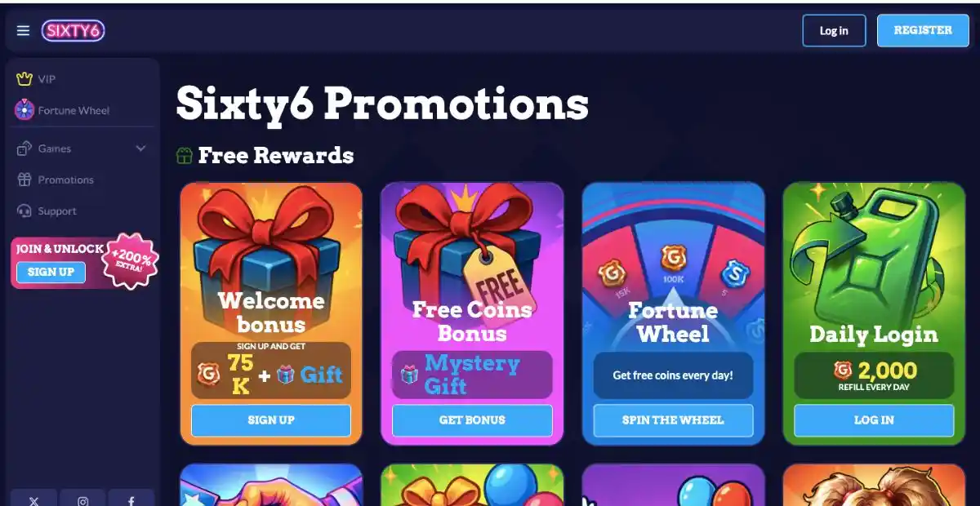Click the VIP crown icon

[24, 79]
